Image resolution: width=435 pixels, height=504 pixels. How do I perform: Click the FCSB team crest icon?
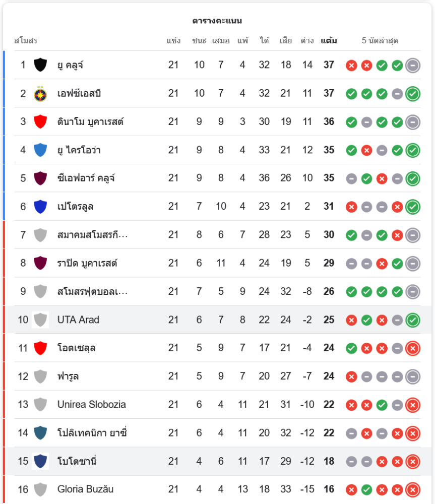coord(40,94)
